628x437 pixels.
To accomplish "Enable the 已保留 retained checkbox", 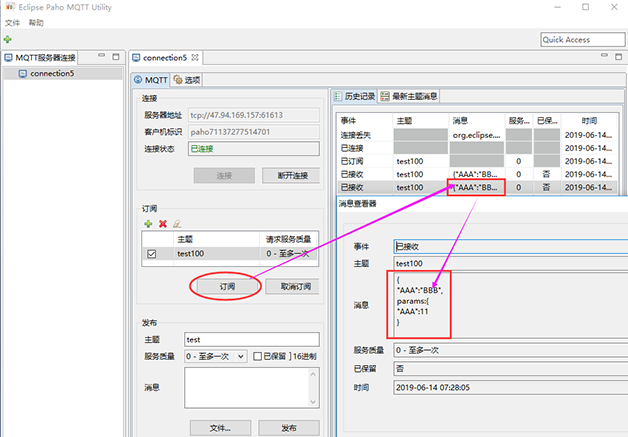I will (x=257, y=355).
